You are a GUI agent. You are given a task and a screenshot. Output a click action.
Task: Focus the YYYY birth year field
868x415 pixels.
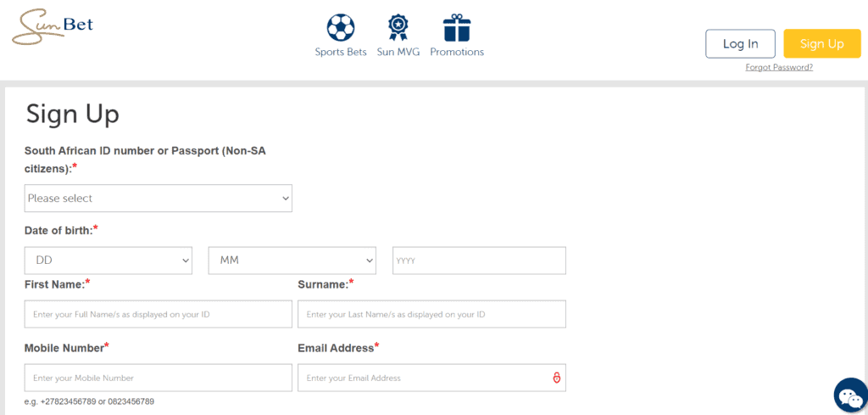tap(479, 261)
